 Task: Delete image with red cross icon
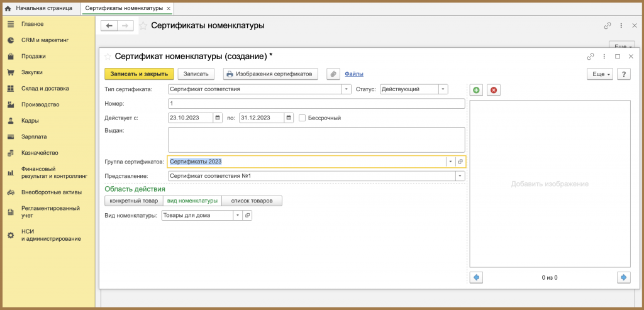[493, 90]
